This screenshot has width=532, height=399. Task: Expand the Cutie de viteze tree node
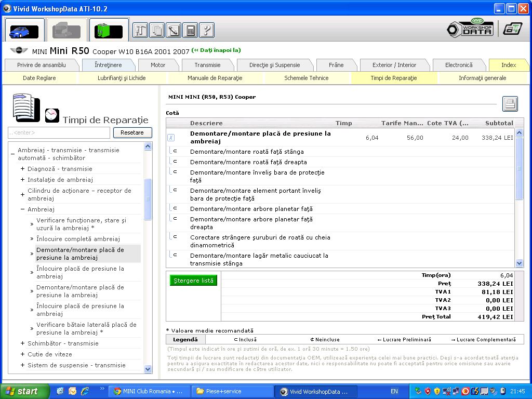[22, 354]
